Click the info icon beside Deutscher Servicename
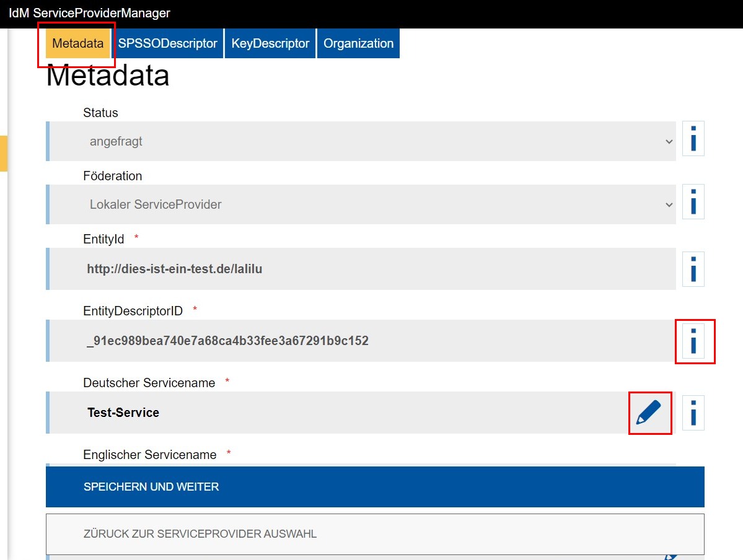Viewport: 743px width, 560px height. point(692,413)
